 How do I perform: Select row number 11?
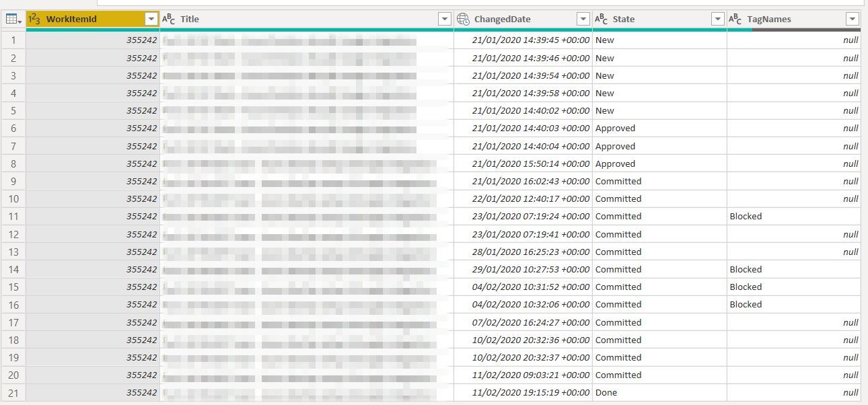(13, 217)
